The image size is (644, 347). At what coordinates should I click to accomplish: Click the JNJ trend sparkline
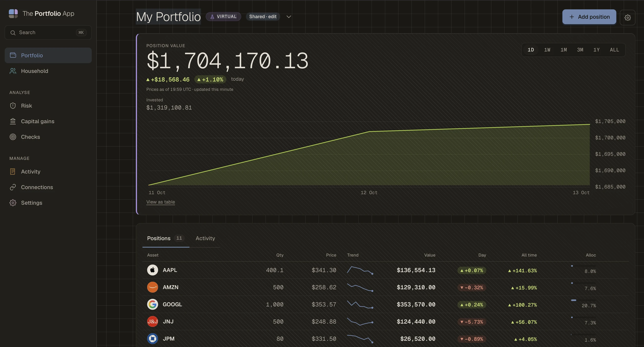click(360, 322)
